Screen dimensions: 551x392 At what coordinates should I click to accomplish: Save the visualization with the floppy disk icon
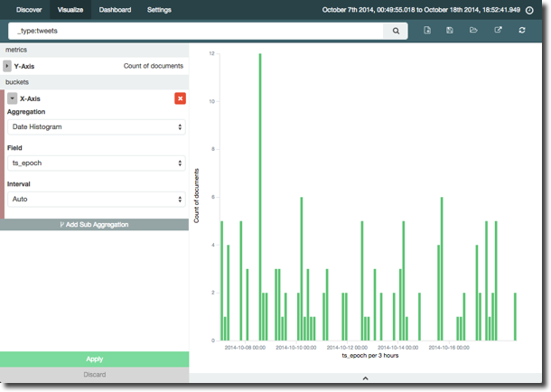coord(450,31)
